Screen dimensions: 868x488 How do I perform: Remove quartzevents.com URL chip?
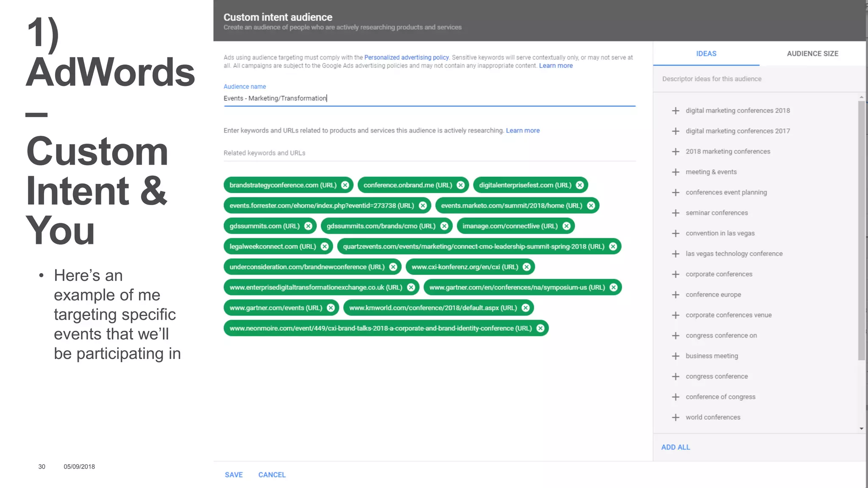coord(613,247)
